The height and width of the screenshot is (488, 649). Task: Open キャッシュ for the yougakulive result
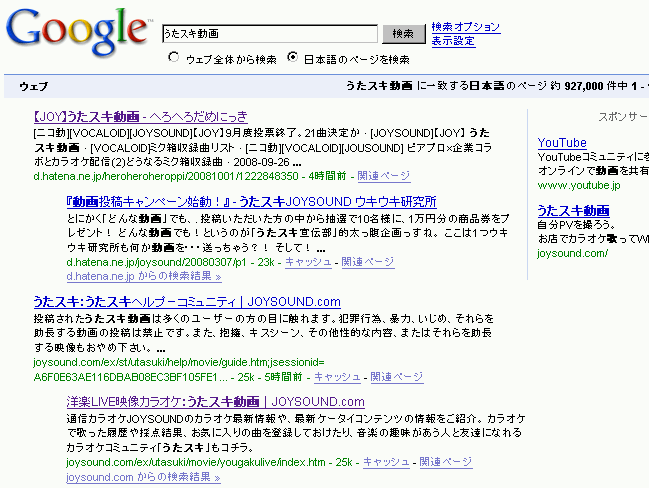[x=386, y=462]
